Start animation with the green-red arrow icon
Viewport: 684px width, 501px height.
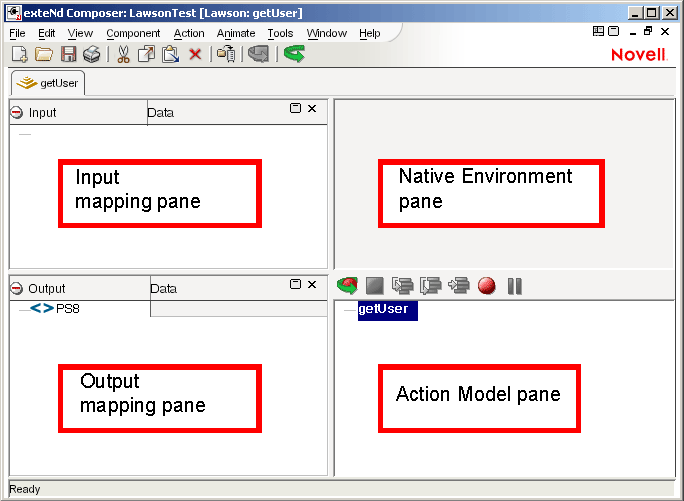pyautogui.click(x=348, y=286)
